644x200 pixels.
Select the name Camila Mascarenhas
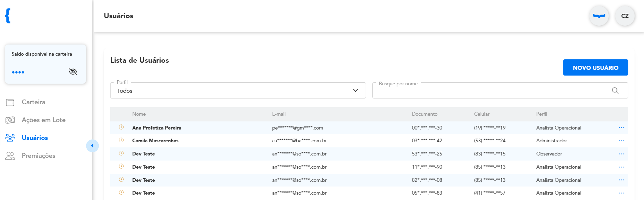[155, 141]
